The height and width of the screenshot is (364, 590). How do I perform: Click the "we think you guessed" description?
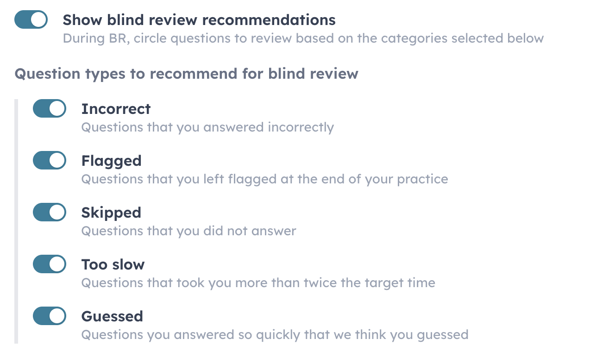point(275,334)
